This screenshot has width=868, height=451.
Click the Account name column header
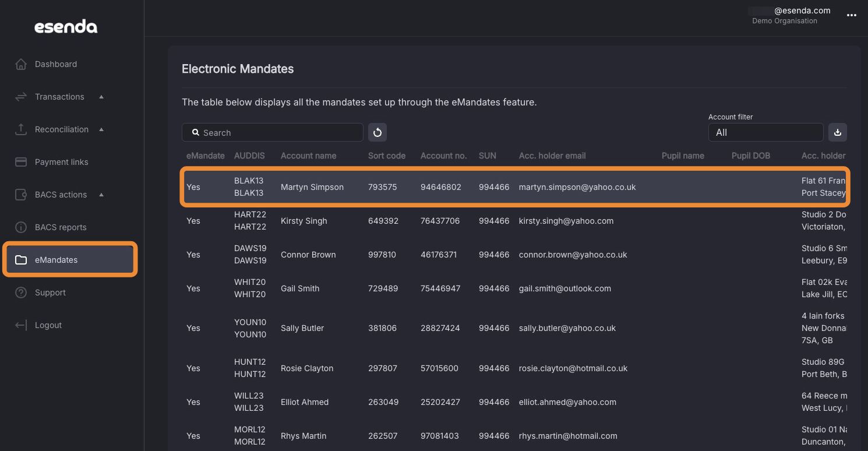(x=308, y=156)
